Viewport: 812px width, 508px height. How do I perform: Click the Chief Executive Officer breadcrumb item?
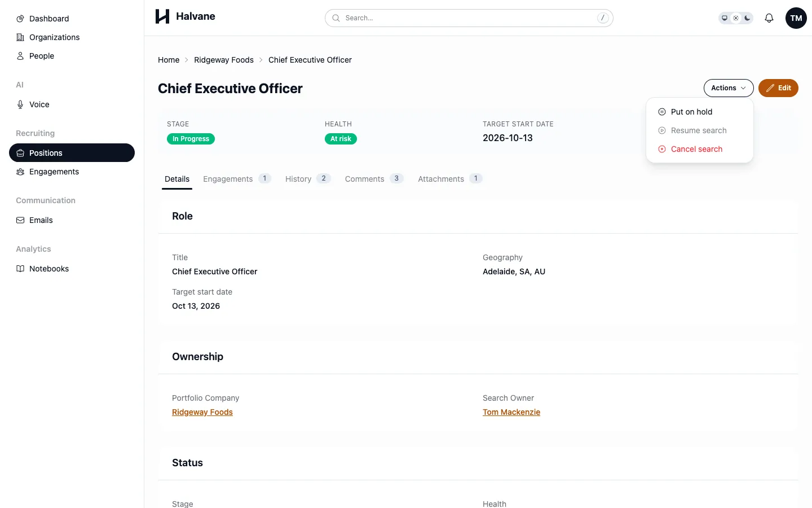(x=310, y=60)
